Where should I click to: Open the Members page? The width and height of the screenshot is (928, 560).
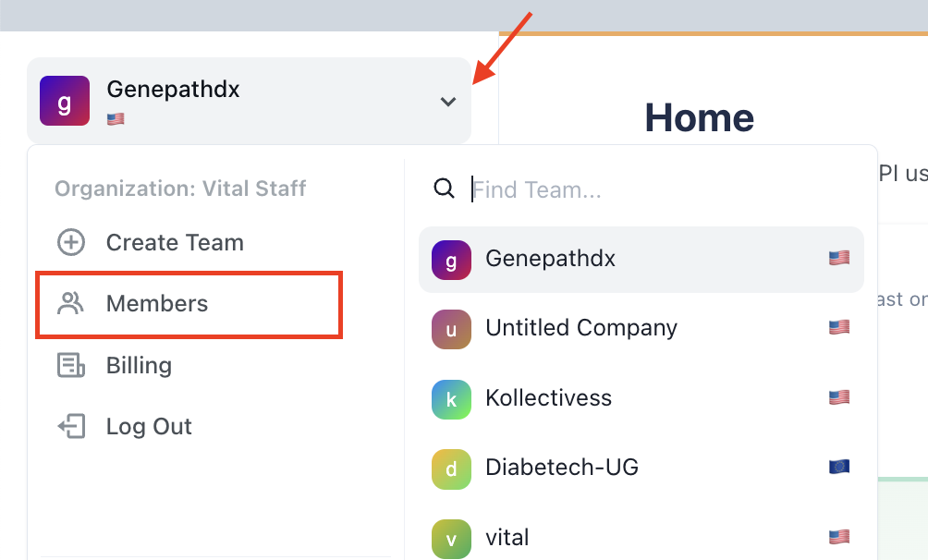coord(157,304)
